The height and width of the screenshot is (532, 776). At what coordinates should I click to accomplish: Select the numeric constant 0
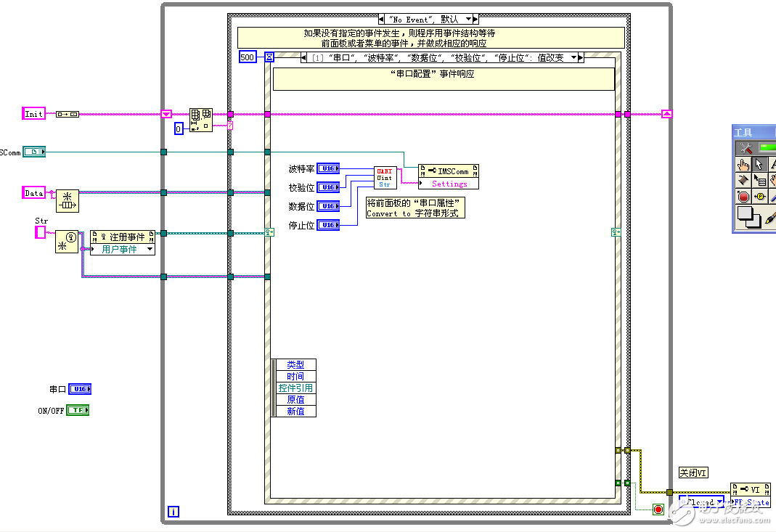tap(179, 129)
